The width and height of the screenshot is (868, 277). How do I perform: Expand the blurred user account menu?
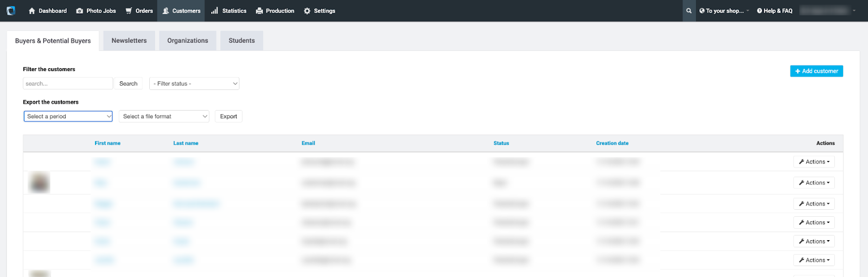(x=828, y=11)
